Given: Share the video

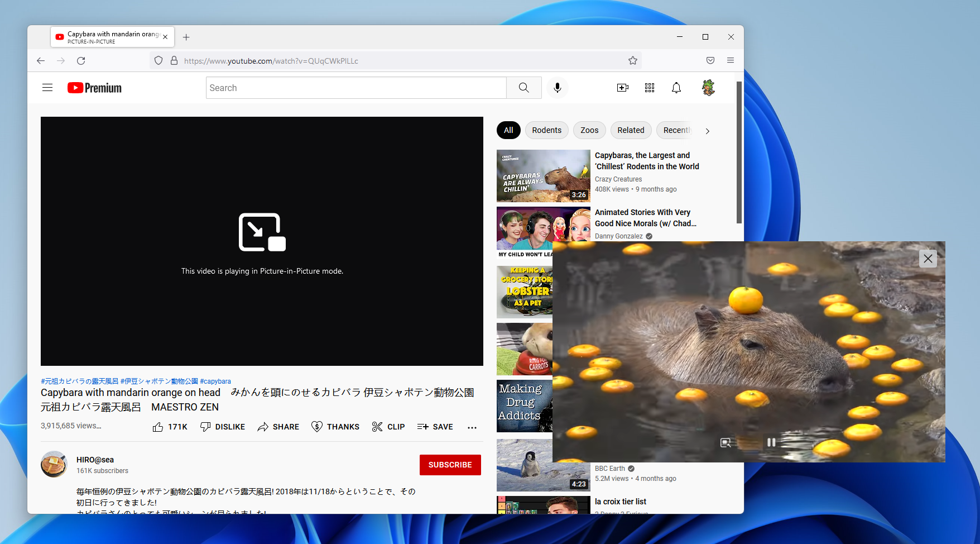Looking at the screenshot, I should 278,427.
